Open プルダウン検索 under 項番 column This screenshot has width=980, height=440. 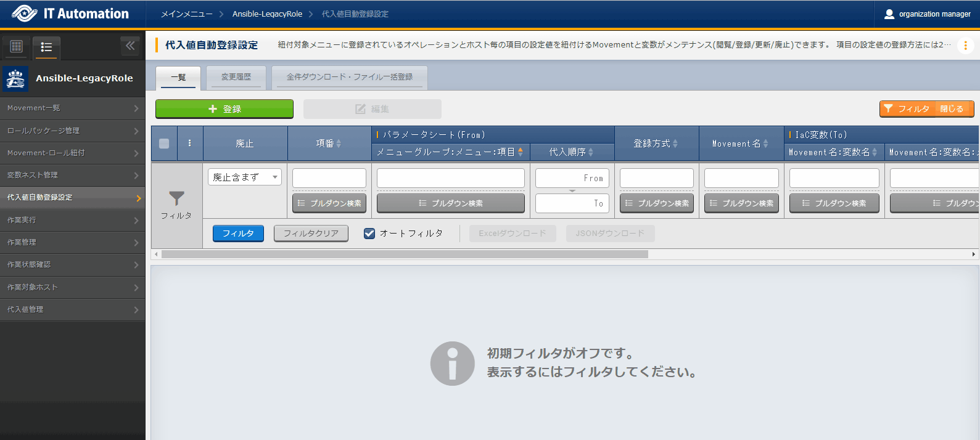[329, 203]
